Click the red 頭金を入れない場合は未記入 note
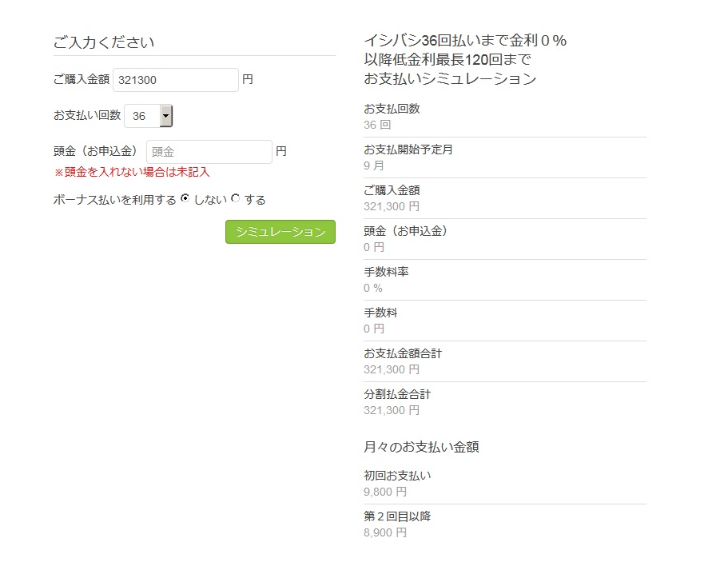 132,173
